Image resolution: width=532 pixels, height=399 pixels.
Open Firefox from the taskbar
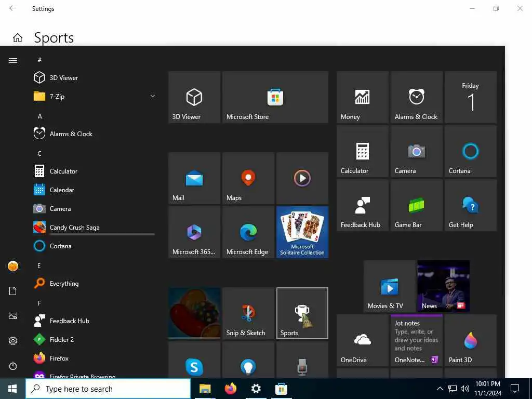click(x=230, y=389)
